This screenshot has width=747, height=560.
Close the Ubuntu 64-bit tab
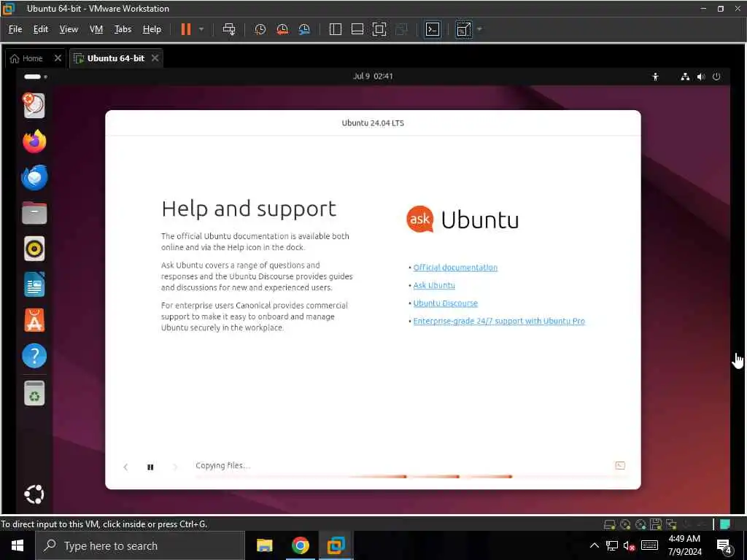(x=155, y=58)
